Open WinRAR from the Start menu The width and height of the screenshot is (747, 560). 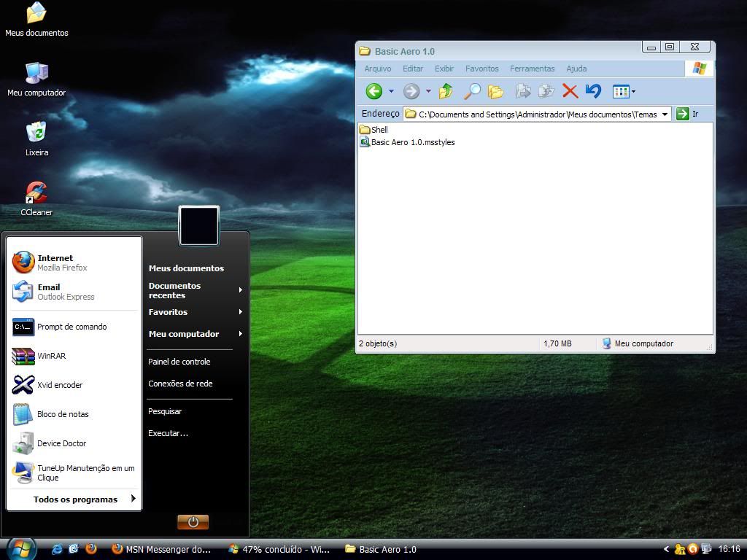[x=51, y=356]
